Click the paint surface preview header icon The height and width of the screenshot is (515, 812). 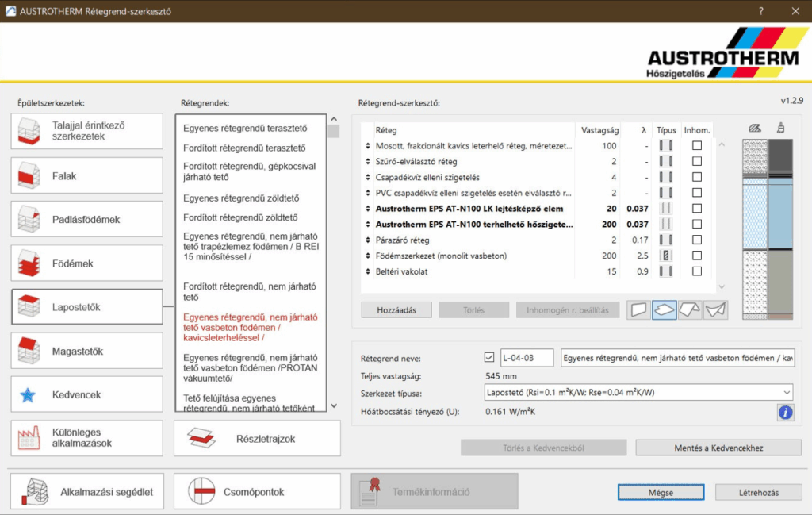coord(780,128)
